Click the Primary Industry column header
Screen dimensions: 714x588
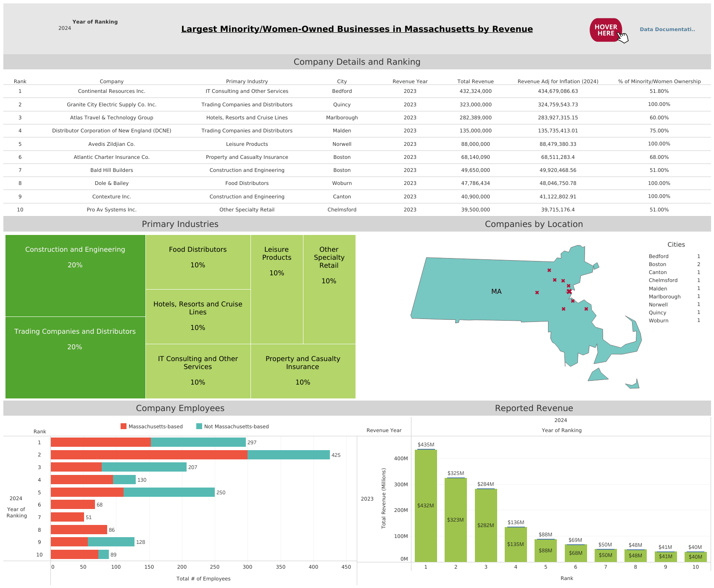(x=247, y=82)
